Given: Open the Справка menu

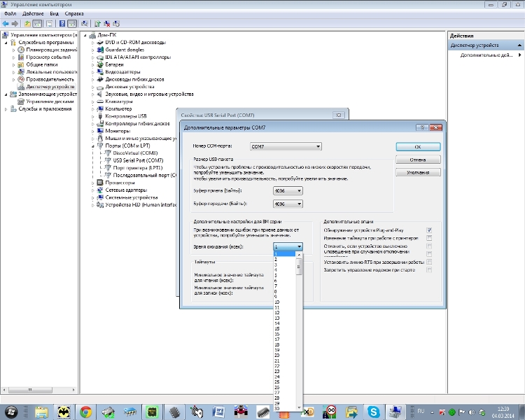Looking at the screenshot, I should click(74, 13).
